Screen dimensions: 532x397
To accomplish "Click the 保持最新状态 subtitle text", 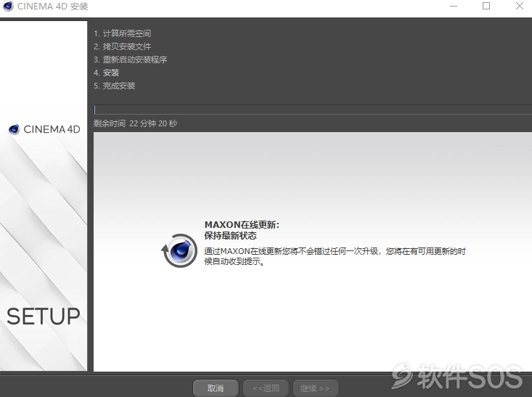I will pyautogui.click(x=230, y=235).
